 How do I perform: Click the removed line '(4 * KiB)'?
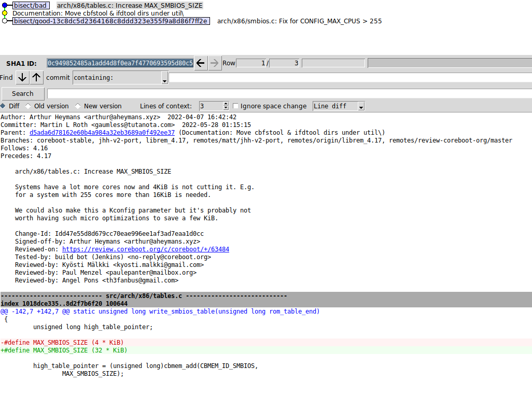[x=266, y=343]
